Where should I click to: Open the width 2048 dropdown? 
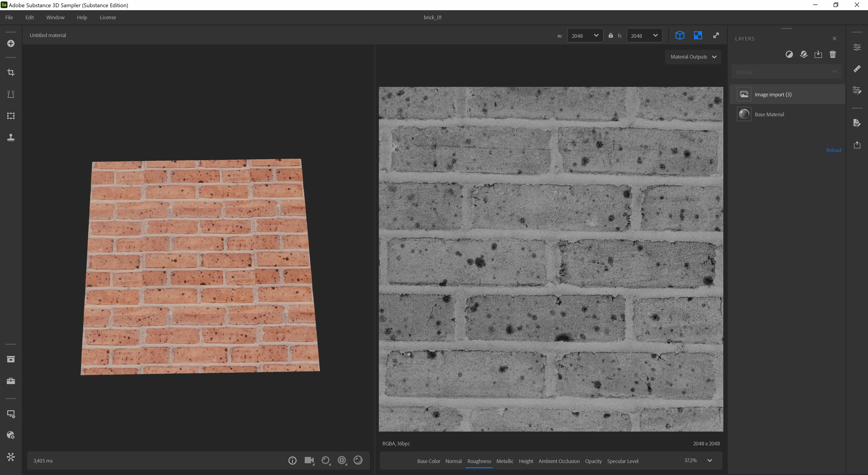pyautogui.click(x=585, y=36)
